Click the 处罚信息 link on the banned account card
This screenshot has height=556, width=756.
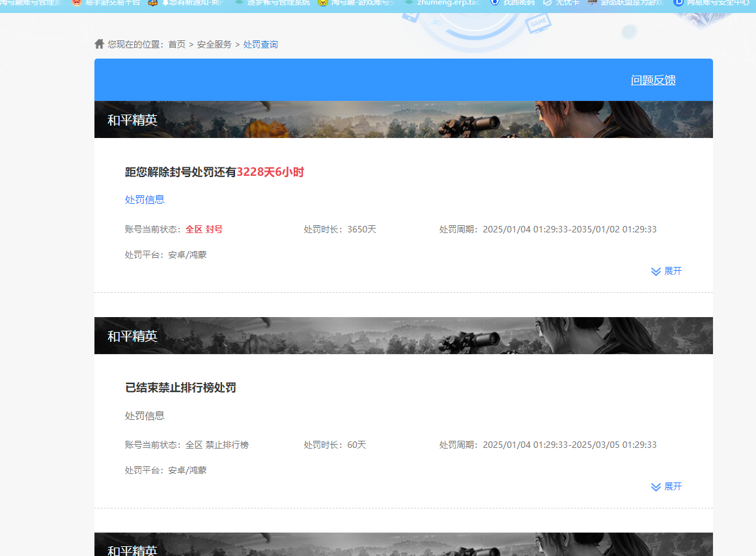(145, 199)
